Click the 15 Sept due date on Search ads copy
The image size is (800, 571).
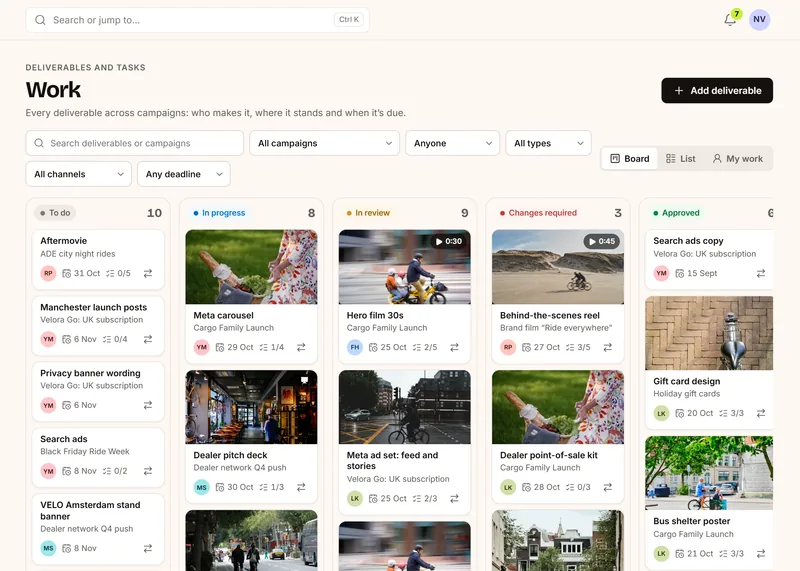pos(702,274)
